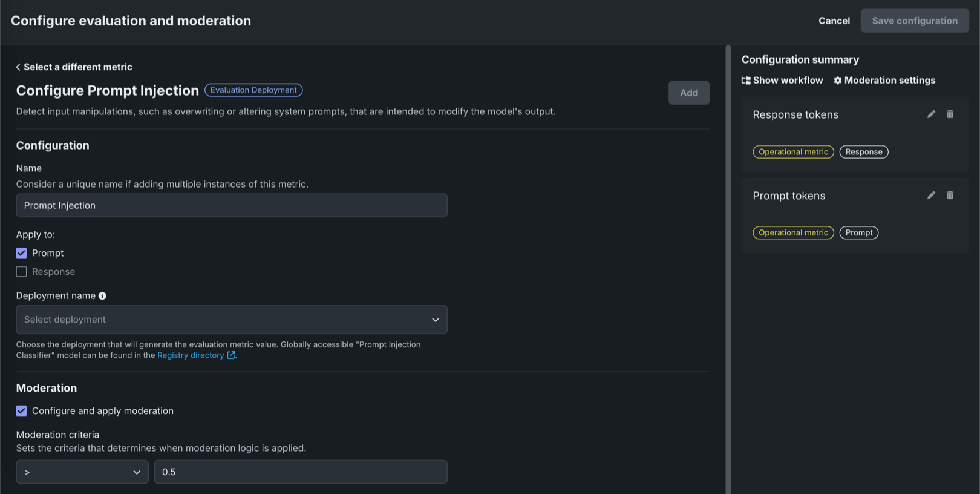Image resolution: width=980 pixels, height=494 pixels.
Task: Focus the 0.5 threshold value field
Action: pyautogui.click(x=300, y=472)
